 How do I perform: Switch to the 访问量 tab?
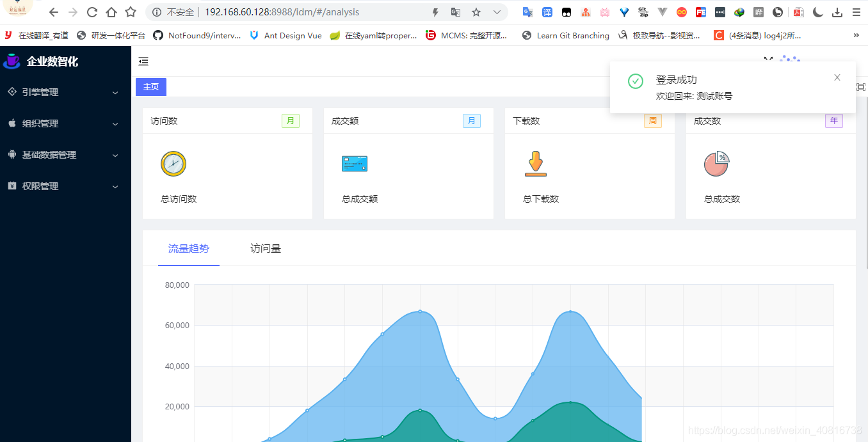coord(266,248)
